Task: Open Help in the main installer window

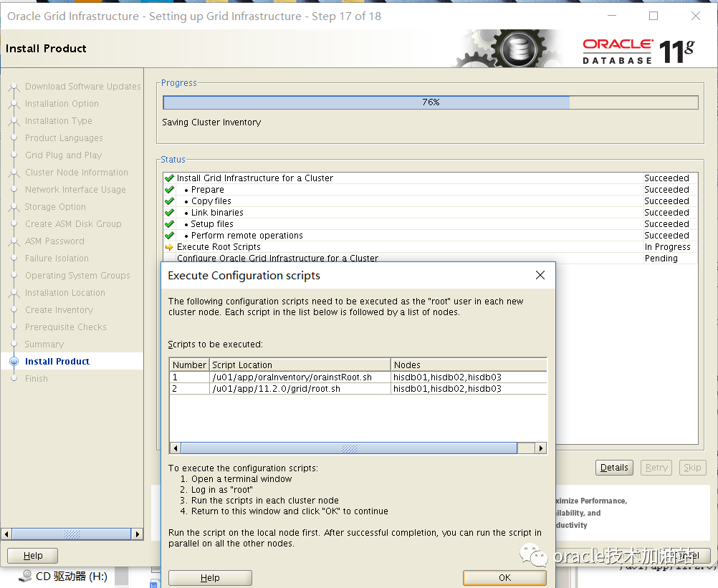Action: (x=32, y=556)
